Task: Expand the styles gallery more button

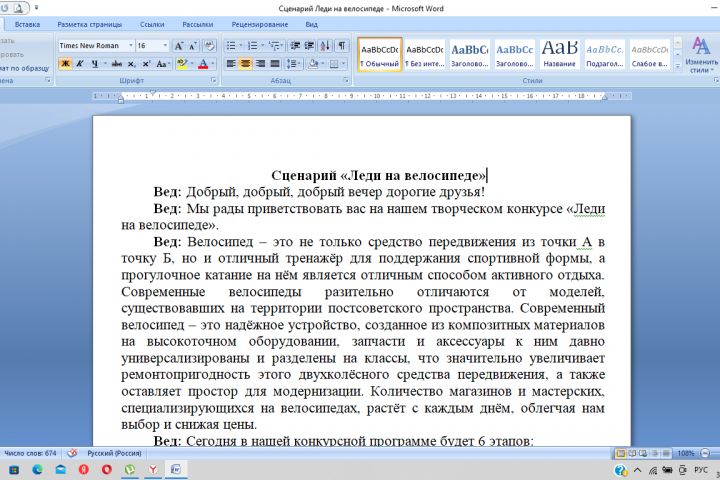Action: point(678,66)
